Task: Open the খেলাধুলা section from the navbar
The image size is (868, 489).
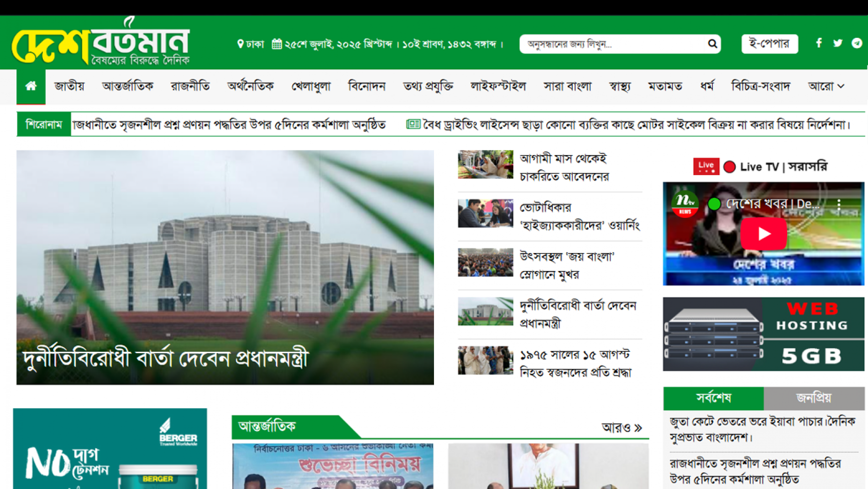Action: click(311, 86)
